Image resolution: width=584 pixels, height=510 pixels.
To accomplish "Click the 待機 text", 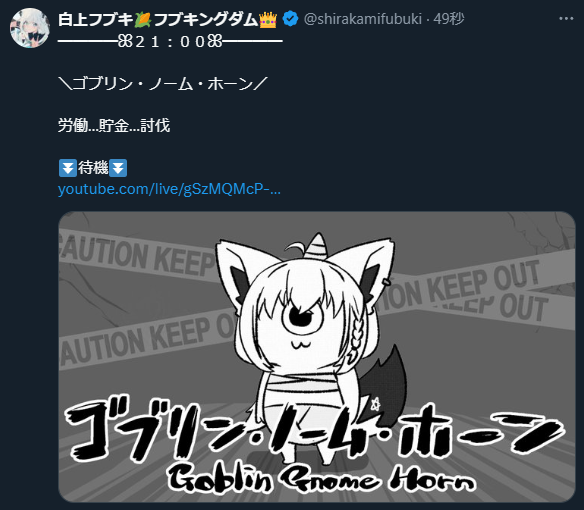I will point(93,168).
